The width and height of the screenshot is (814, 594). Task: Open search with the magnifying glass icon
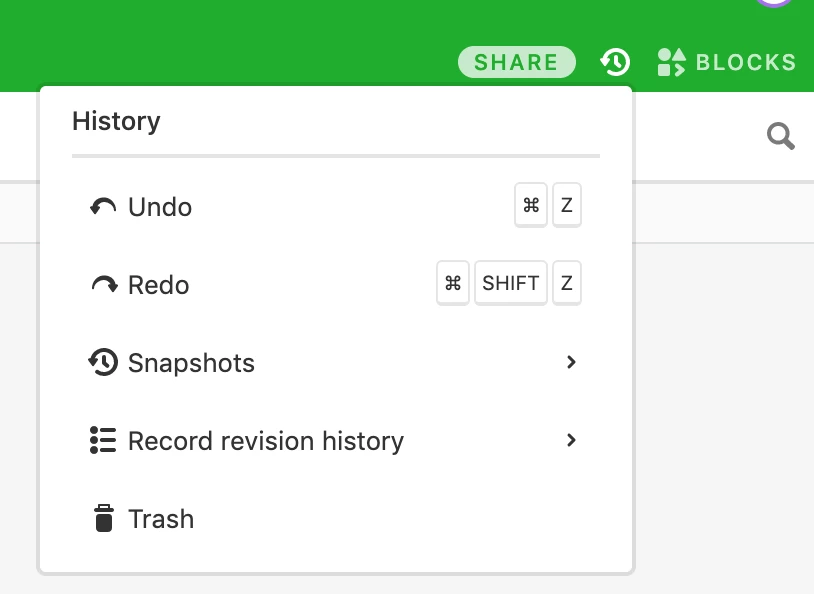pos(781,137)
